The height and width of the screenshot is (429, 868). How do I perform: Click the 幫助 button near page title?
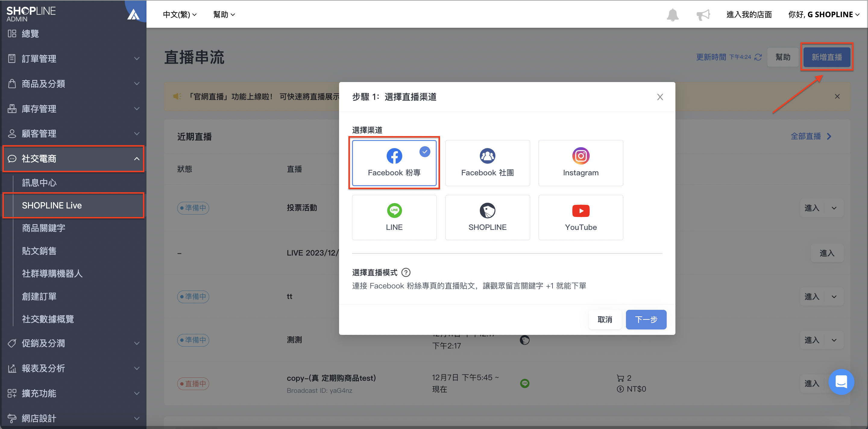pos(783,57)
